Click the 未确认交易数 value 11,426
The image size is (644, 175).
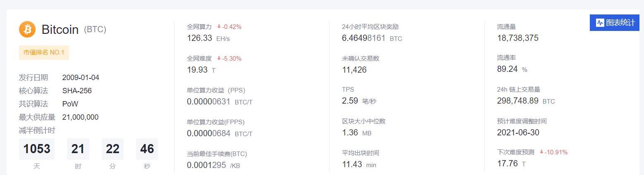tap(354, 70)
